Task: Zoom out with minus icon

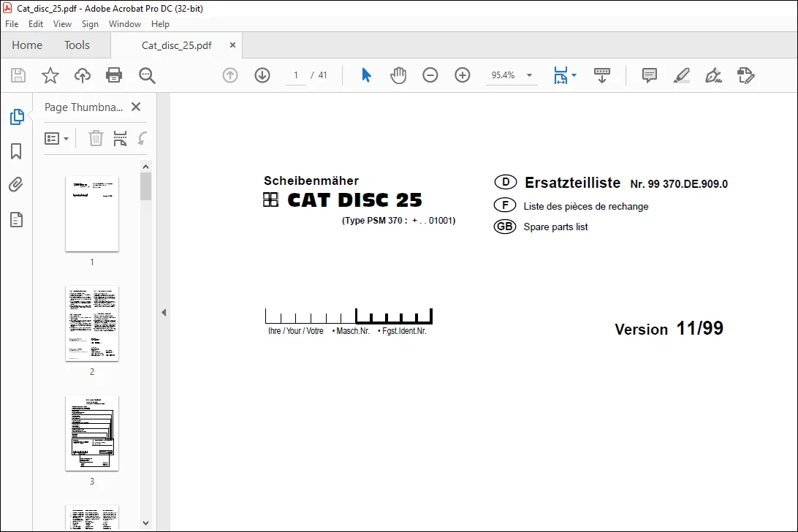Action: coord(430,75)
